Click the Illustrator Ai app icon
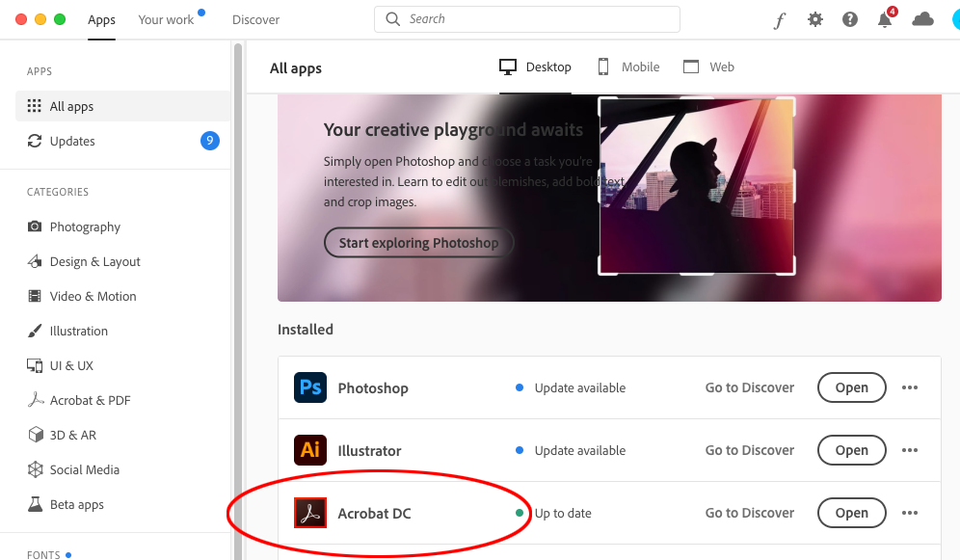The width and height of the screenshot is (960, 560). pos(309,450)
